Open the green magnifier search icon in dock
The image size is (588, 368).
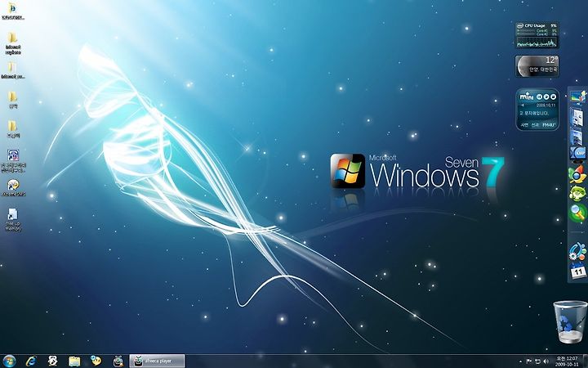[577, 213]
